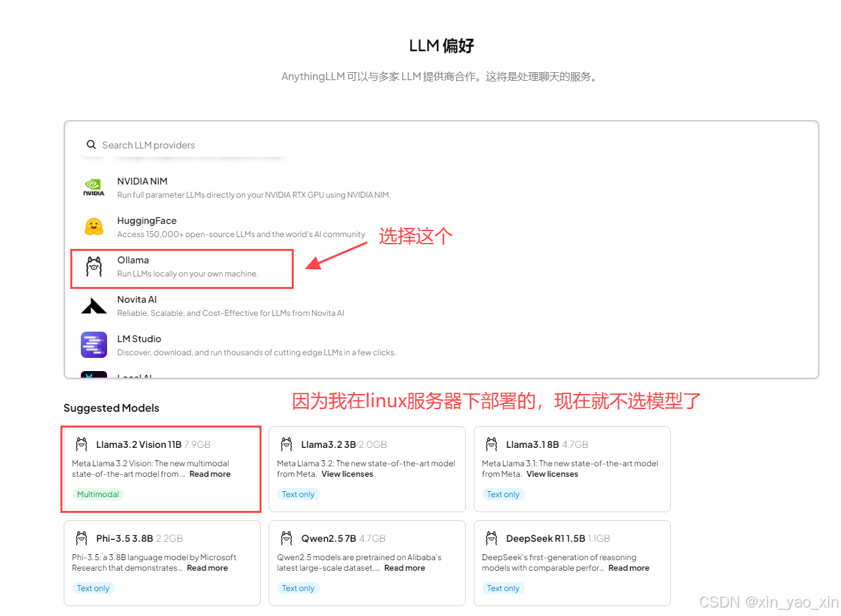
Task: Click the Novita AI logo
Action: click(94, 306)
